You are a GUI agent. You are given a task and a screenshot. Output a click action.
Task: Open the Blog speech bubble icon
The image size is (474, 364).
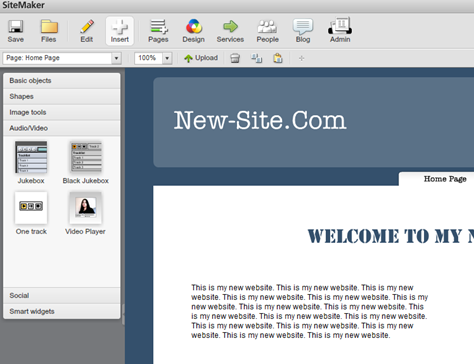(303, 27)
